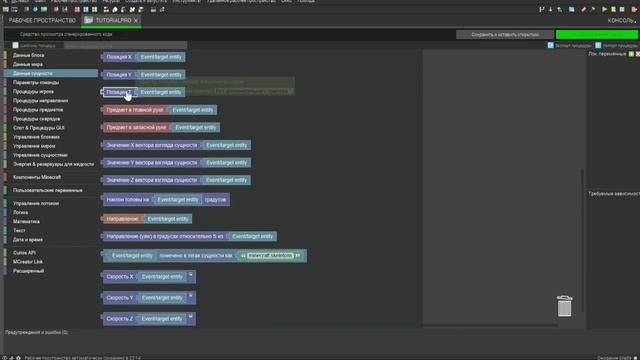Image resolution: width=640 pixels, height=360 pixels.
Task: Click the blue grid toolbar icon
Action: pos(86,9)
